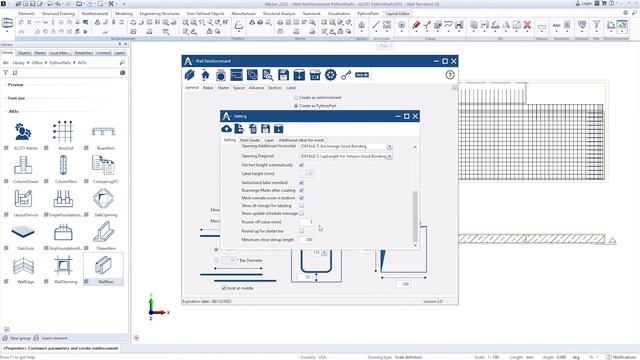Open the settings wheel in Wall Reinforcement toolbar
The height and width of the screenshot is (360, 640).
point(330,75)
